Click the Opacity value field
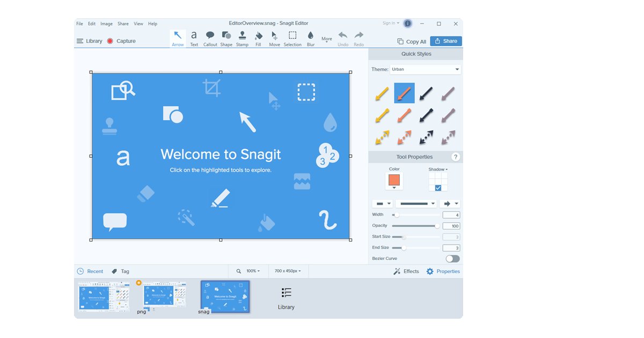This screenshot has width=644, height=338. 451,226
